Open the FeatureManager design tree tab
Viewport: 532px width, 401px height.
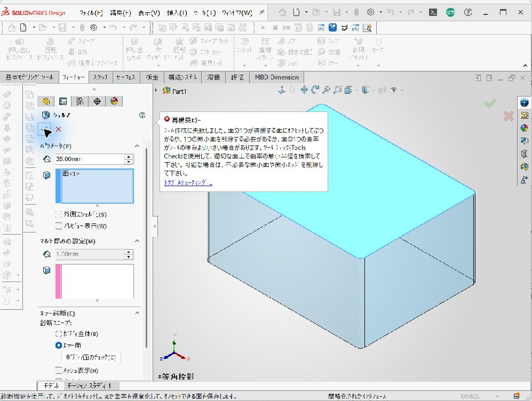click(46, 101)
